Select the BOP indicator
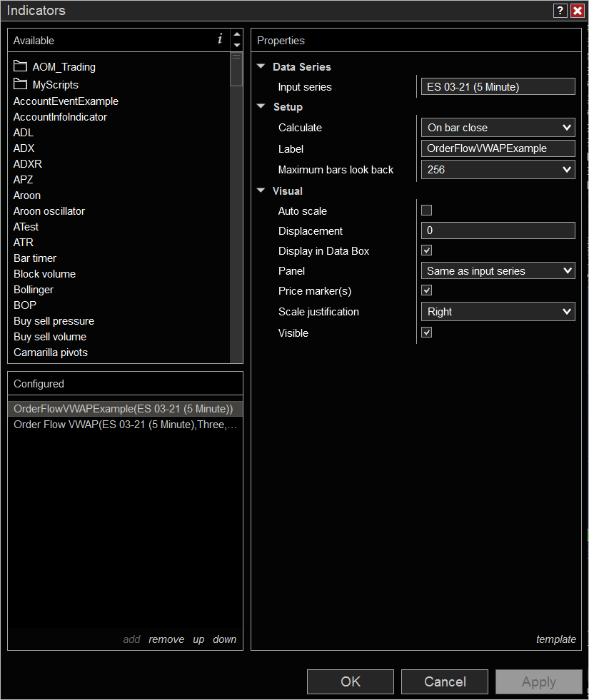The width and height of the screenshot is (589, 700). tap(25, 305)
